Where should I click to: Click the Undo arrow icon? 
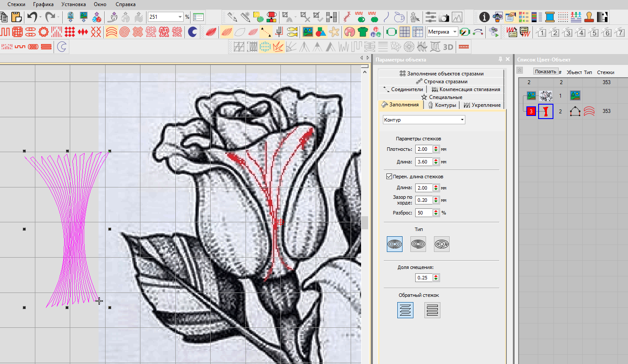point(31,17)
